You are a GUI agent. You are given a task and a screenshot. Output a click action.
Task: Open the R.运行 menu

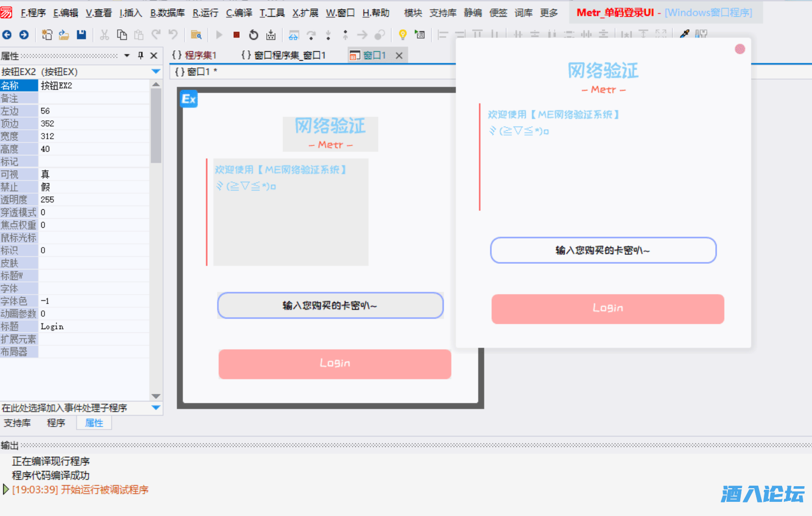[205, 13]
